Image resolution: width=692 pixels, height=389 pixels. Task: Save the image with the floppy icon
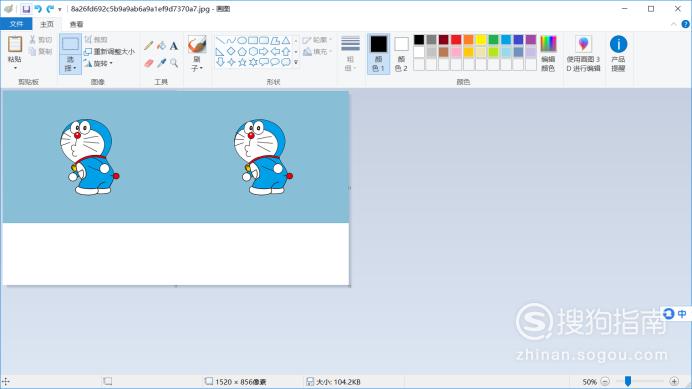[26, 9]
